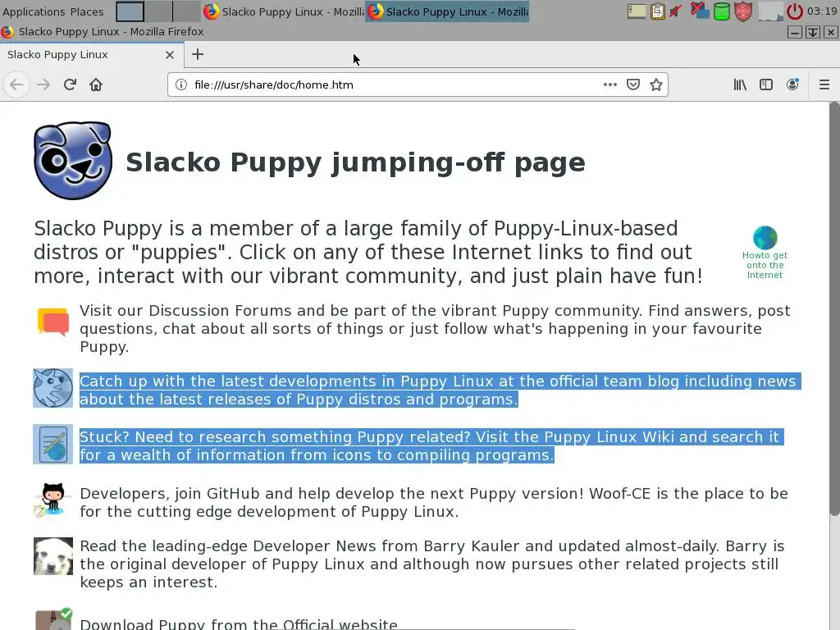This screenshot has height=630, width=840.
Task: Reload the current page
Action: point(70,84)
